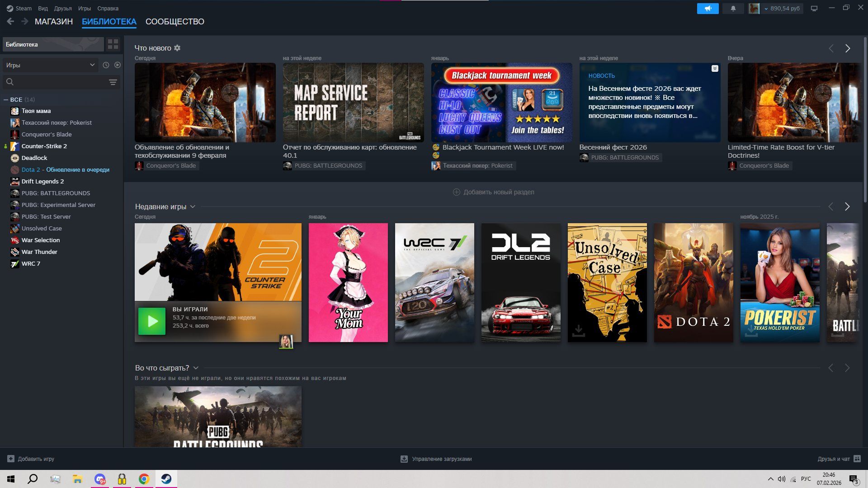This screenshot has width=868, height=488.
Task: Expand the Недавние игры shelf dropdown
Action: pyautogui.click(x=193, y=206)
